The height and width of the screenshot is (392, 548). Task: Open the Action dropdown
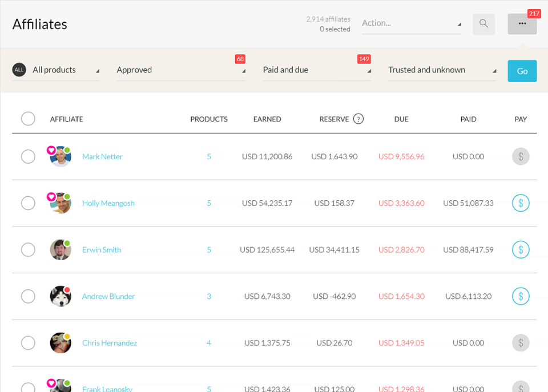click(x=411, y=23)
